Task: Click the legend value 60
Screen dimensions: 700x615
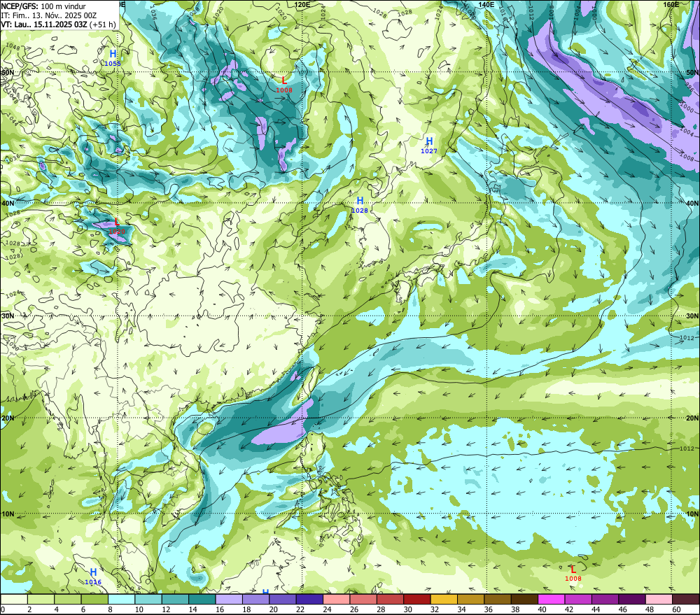Action: click(x=676, y=609)
